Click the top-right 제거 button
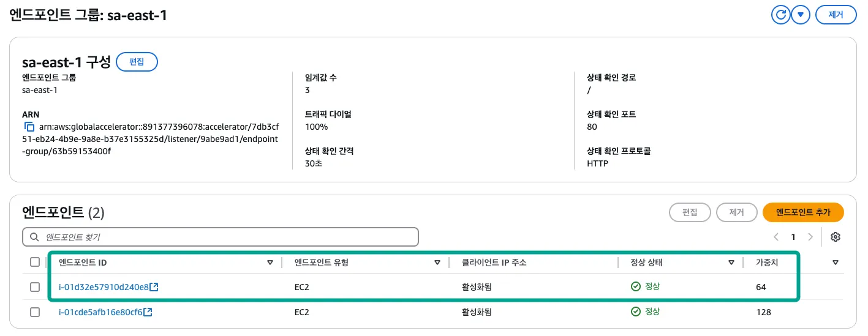This screenshot has height=336, width=868. 836,15
